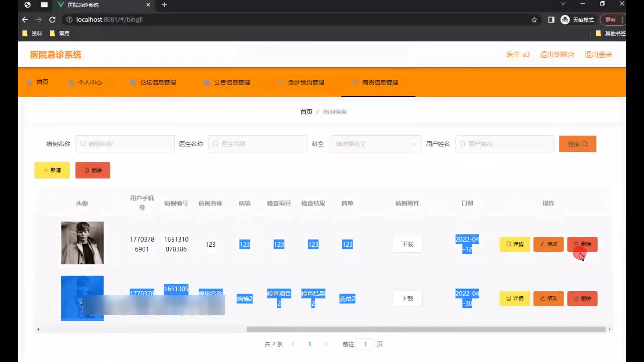Click the bookmark star icon

click(534, 20)
